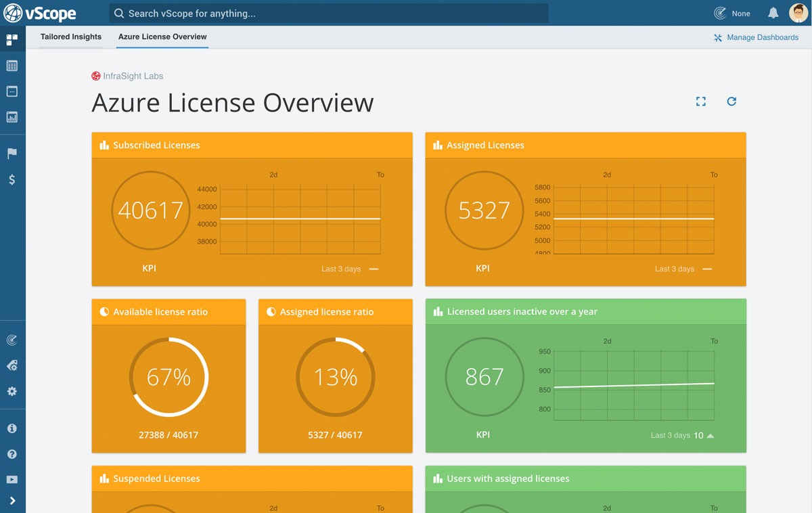Image resolution: width=812 pixels, height=513 pixels.
Task: Click pie icon in Assigned license ratio header
Action: tap(271, 312)
